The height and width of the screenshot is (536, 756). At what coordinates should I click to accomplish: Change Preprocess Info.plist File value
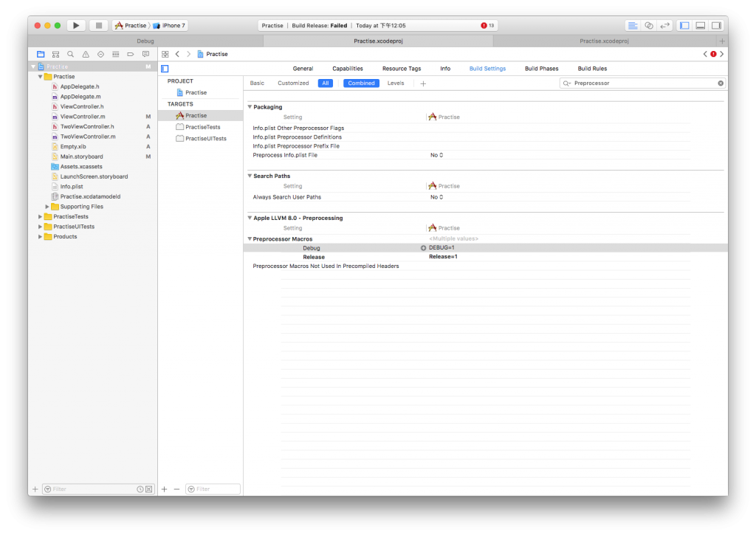(437, 155)
